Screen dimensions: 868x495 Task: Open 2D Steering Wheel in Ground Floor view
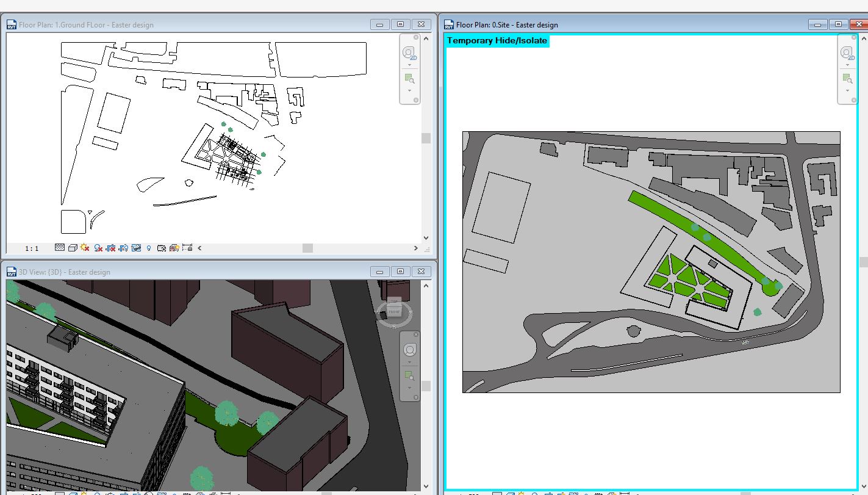point(409,53)
